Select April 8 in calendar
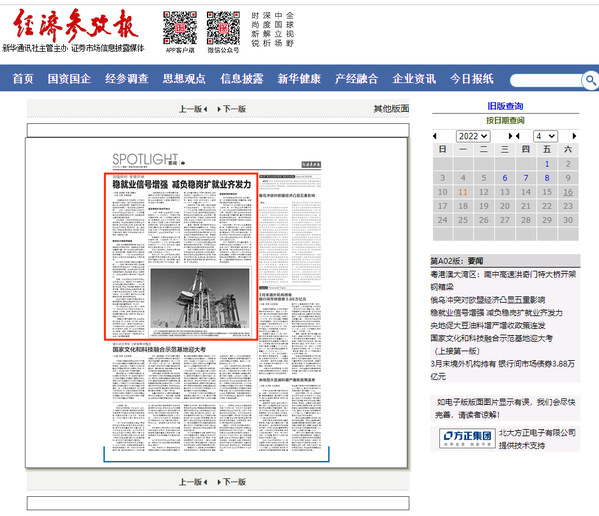 547,178
